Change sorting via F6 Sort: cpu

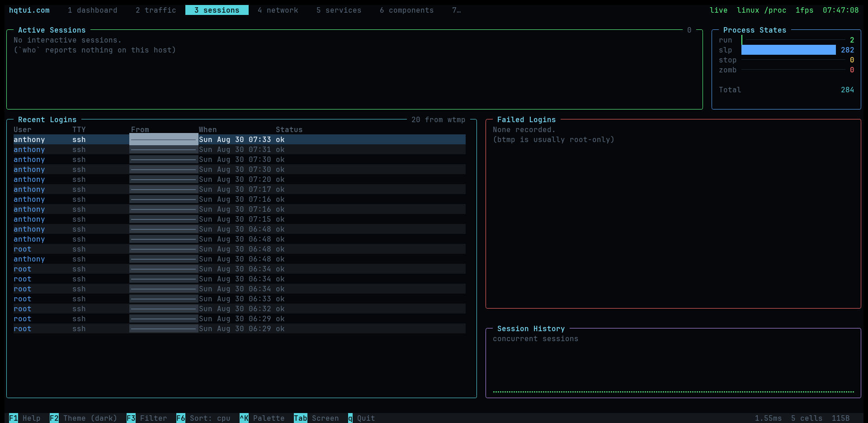pos(203,418)
